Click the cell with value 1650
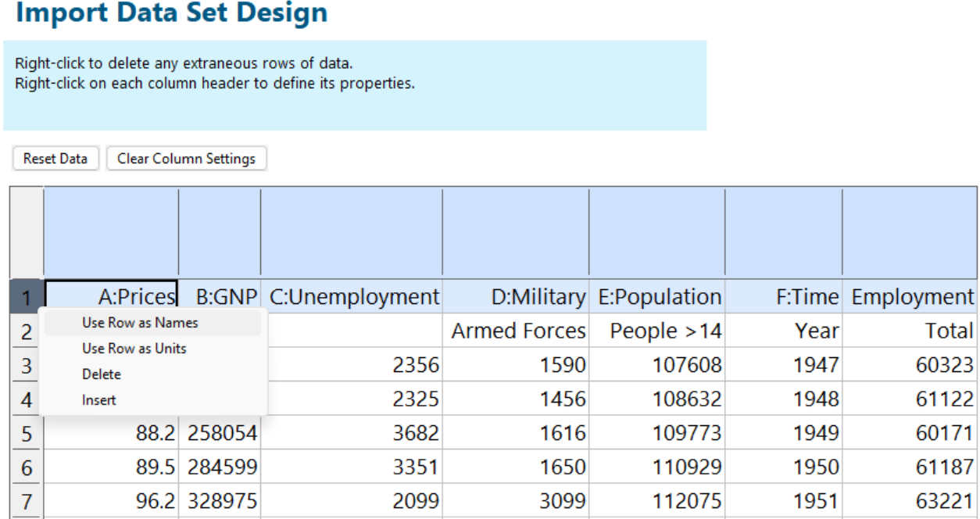Image resolution: width=980 pixels, height=519 pixels. (516, 467)
